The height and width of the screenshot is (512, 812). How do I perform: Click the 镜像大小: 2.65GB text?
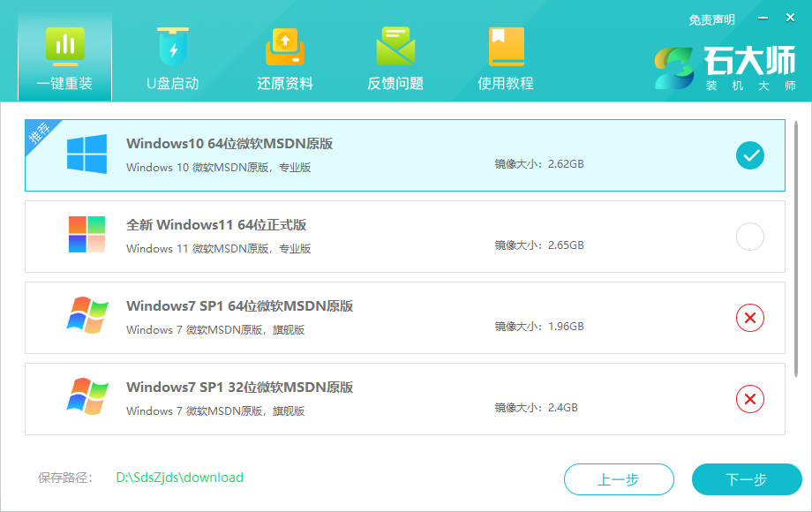pyautogui.click(x=539, y=245)
